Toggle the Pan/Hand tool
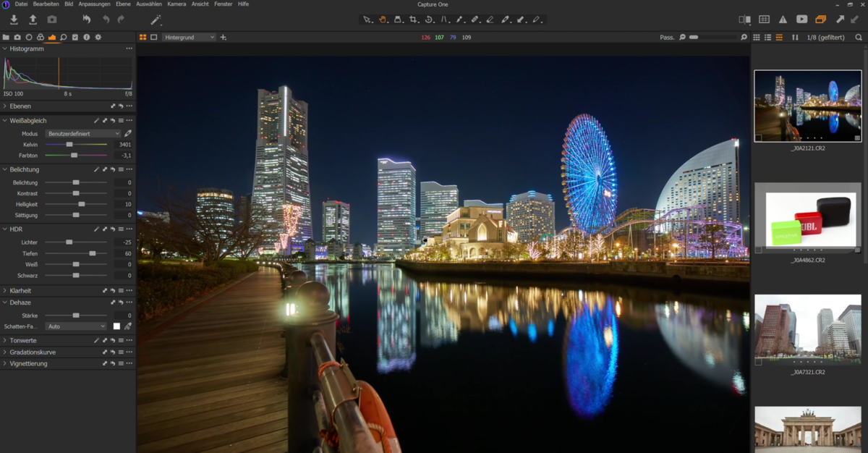Screen dimensions: 868x453 click(383, 20)
